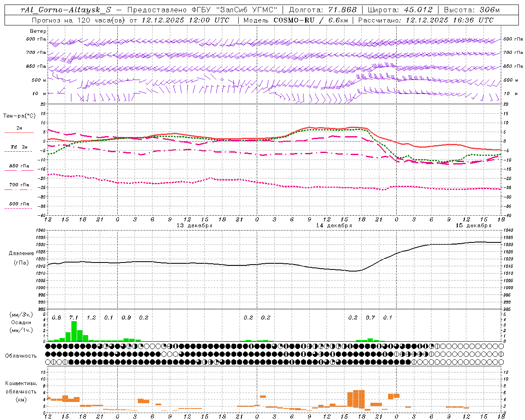Select the Td 2м legend label

click(x=19, y=147)
